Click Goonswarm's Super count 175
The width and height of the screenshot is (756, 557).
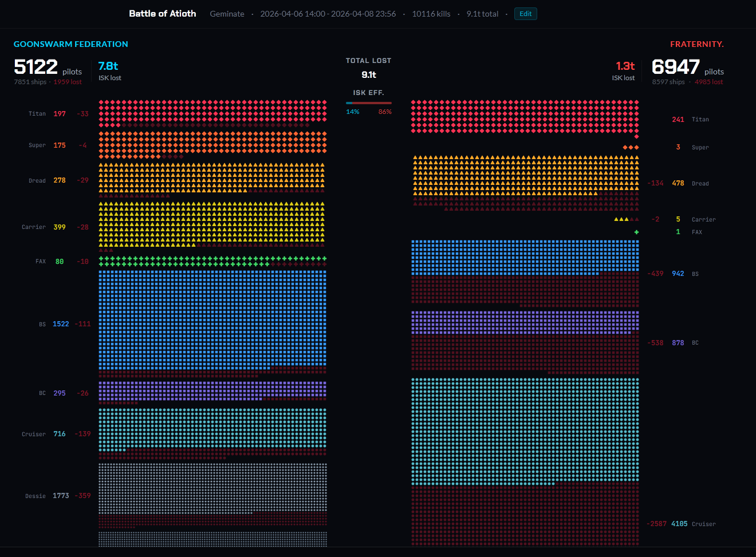coord(60,145)
